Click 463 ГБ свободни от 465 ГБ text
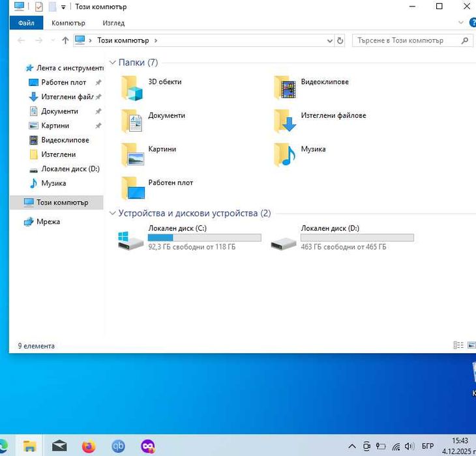Image resolution: width=476 pixels, height=456 pixels. (x=344, y=247)
